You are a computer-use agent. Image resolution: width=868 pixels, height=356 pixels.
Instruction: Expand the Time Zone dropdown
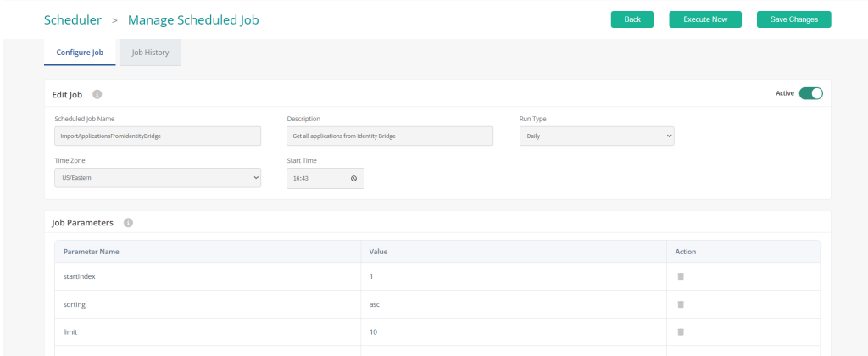158,178
